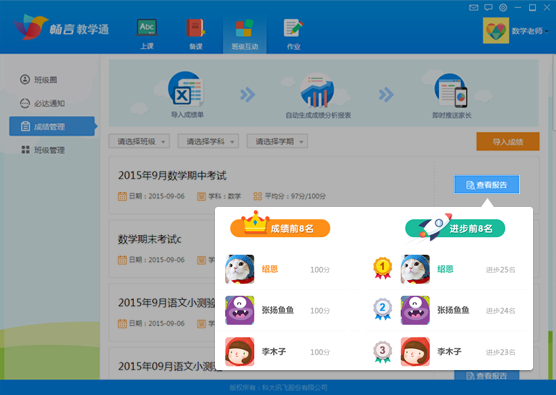Switch to the 班级互动 tab

point(245,34)
